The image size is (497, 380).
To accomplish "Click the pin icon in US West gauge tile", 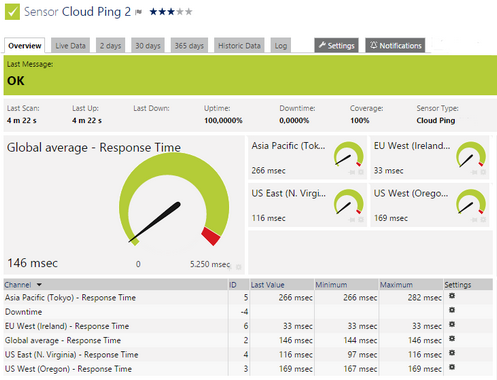I will tap(474, 220).
